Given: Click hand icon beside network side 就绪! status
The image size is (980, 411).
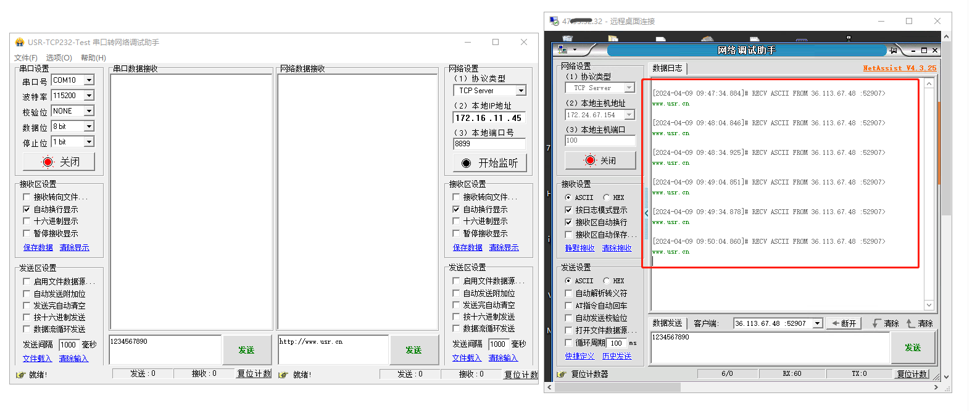Looking at the screenshot, I should (x=283, y=375).
